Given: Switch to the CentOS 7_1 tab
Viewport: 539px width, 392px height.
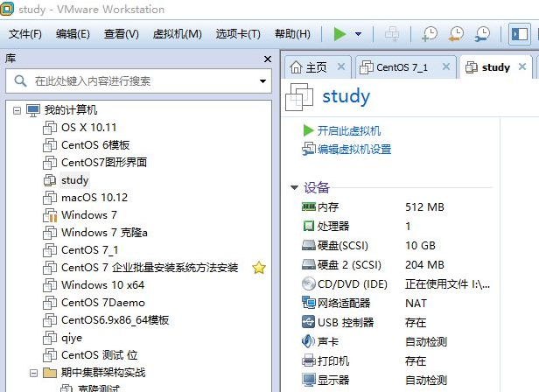Looking at the screenshot, I should [x=402, y=67].
